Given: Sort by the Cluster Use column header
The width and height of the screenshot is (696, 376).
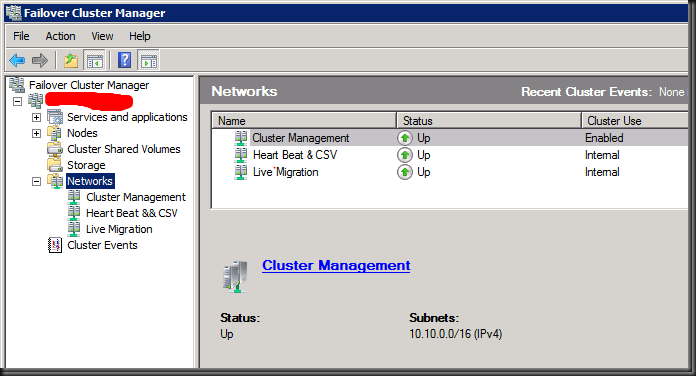Looking at the screenshot, I should tap(635, 121).
